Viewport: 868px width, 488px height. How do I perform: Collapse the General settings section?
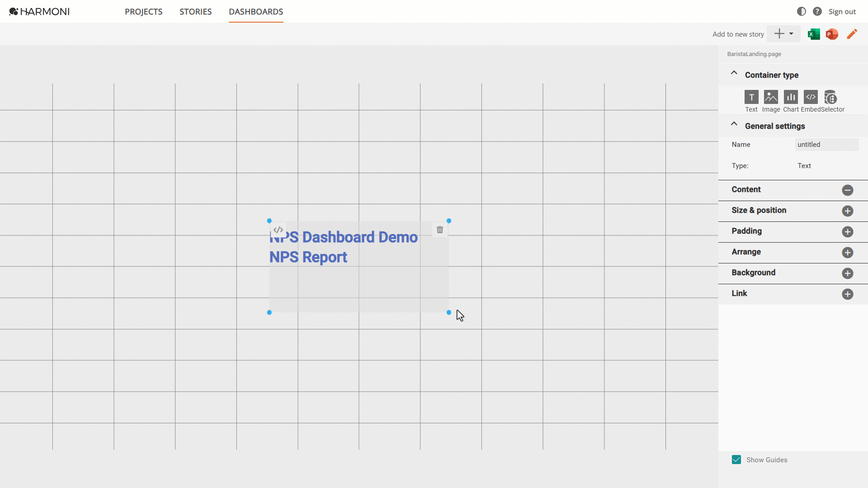pos(734,124)
